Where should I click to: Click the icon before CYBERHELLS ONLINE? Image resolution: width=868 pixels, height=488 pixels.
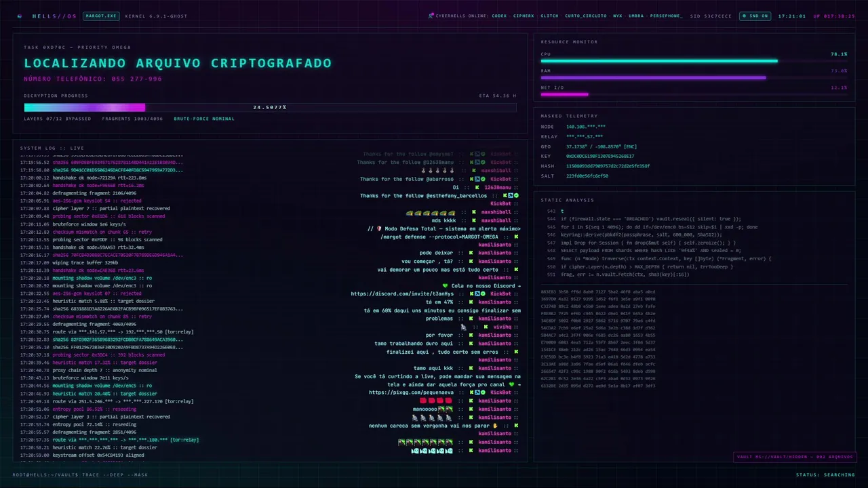[431, 16]
